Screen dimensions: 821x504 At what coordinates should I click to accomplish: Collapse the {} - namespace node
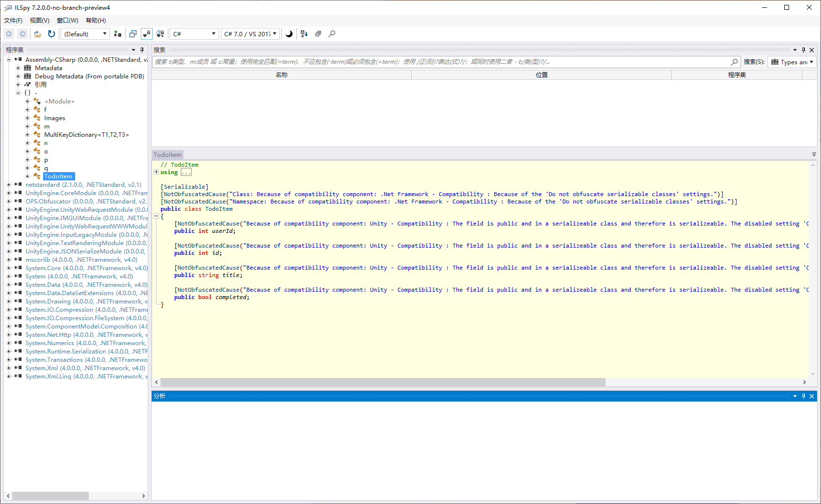[18, 93]
